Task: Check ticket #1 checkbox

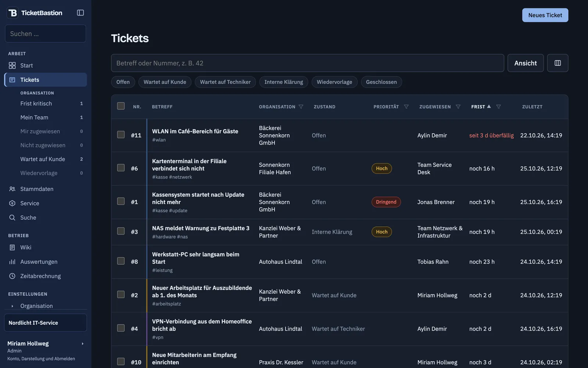Action: [x=121, y=201]
